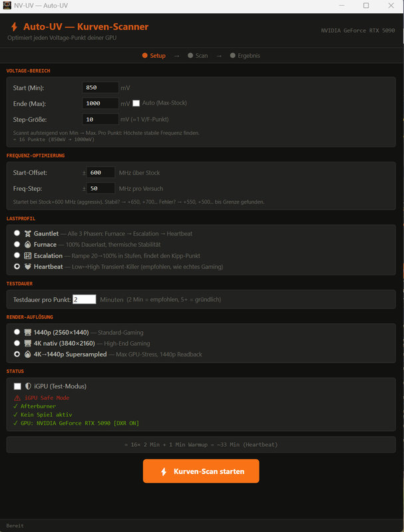404x532 pixels.
Task: Click the 4K nativ monitor icon
Action: pyautogui.click(x=27, y=343)
